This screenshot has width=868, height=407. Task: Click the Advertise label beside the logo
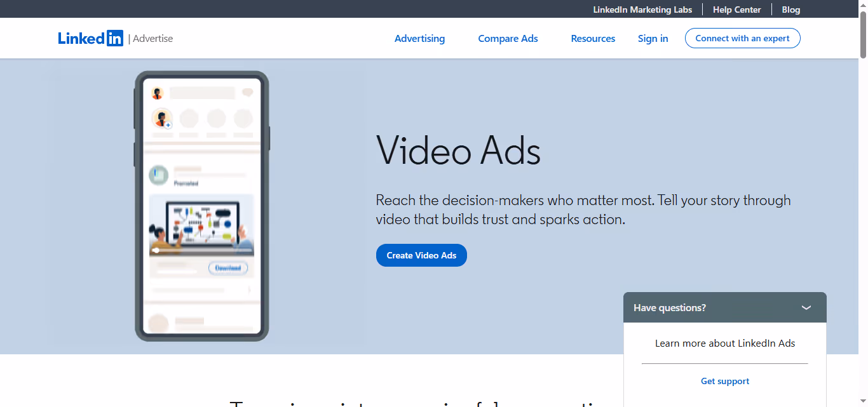(153, 39)
